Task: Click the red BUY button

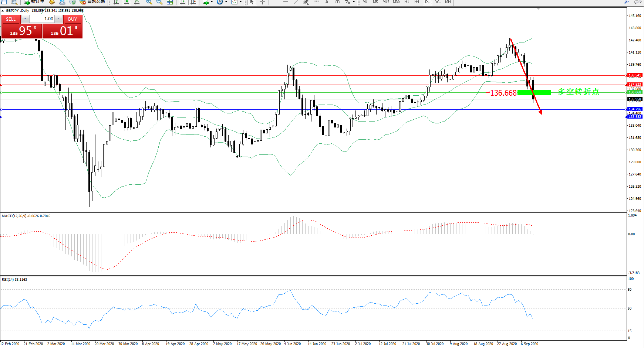Action: pyautogui.click(x=73, y=19)
